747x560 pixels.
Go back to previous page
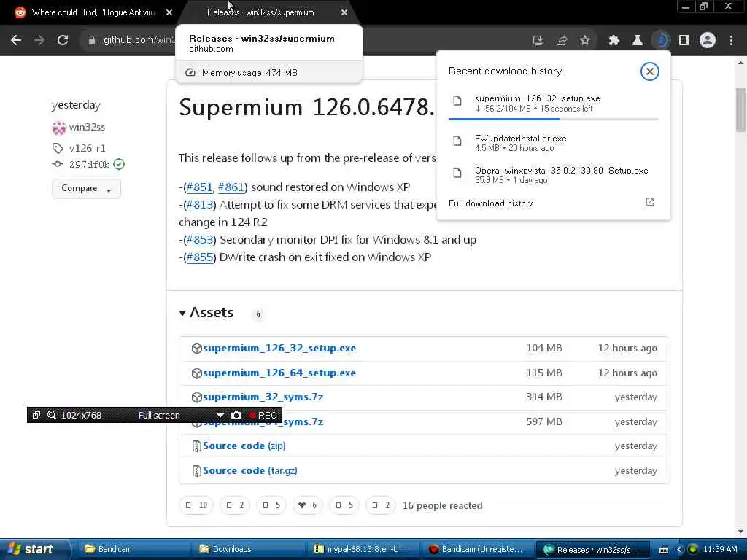pyautogui.click(x=16, y=41)
